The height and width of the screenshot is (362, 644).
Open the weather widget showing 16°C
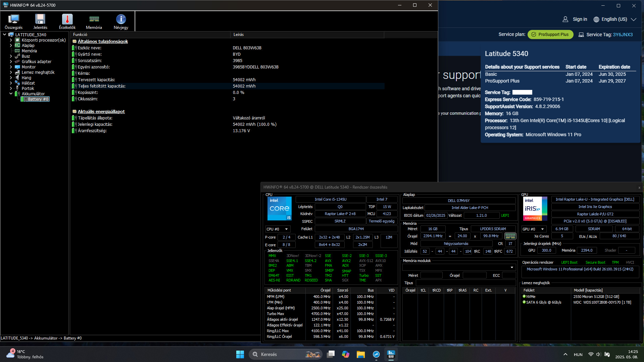click(25, 354)
